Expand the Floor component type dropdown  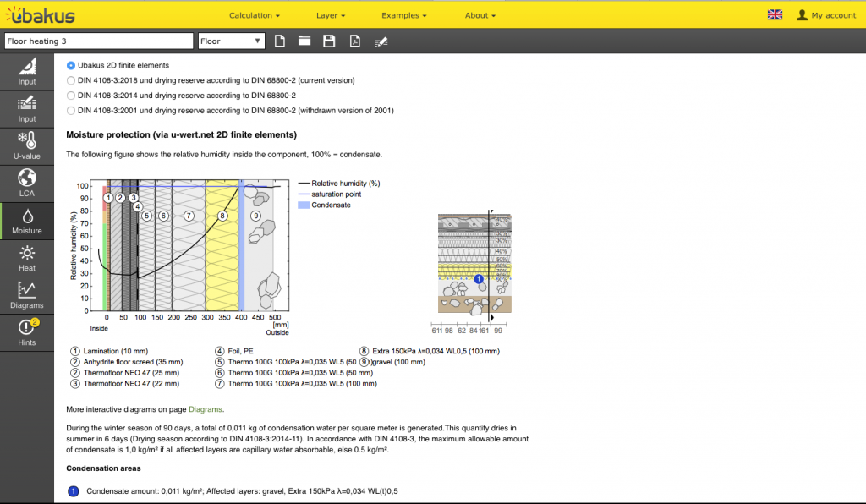(231, 41)
